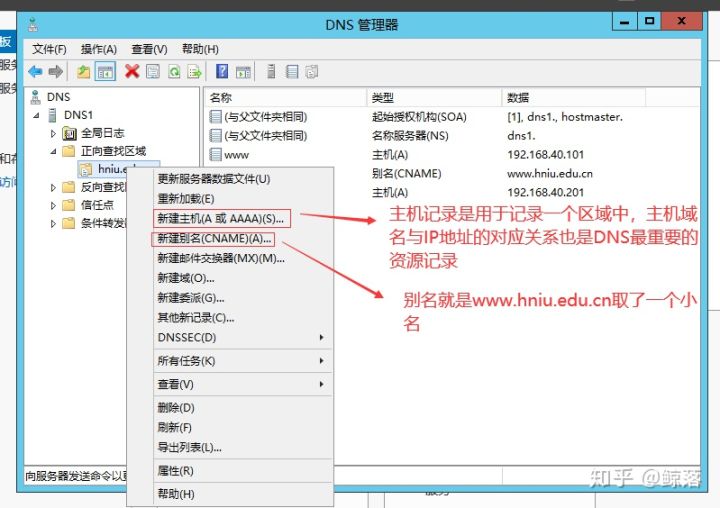The height and width of the screenshot is (508, 720).
Task: Open the DNSSEC(D) submenu
Action: (x=242, y=338)
